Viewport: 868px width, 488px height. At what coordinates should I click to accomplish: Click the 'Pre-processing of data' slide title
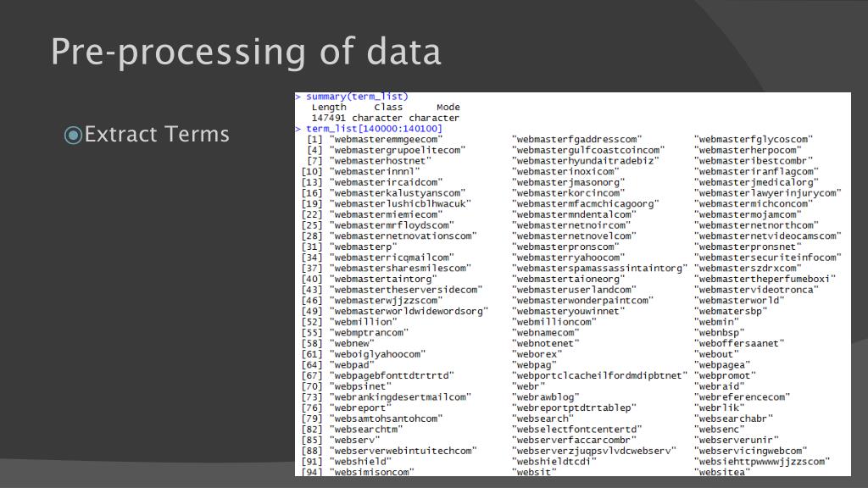point(246,53)
